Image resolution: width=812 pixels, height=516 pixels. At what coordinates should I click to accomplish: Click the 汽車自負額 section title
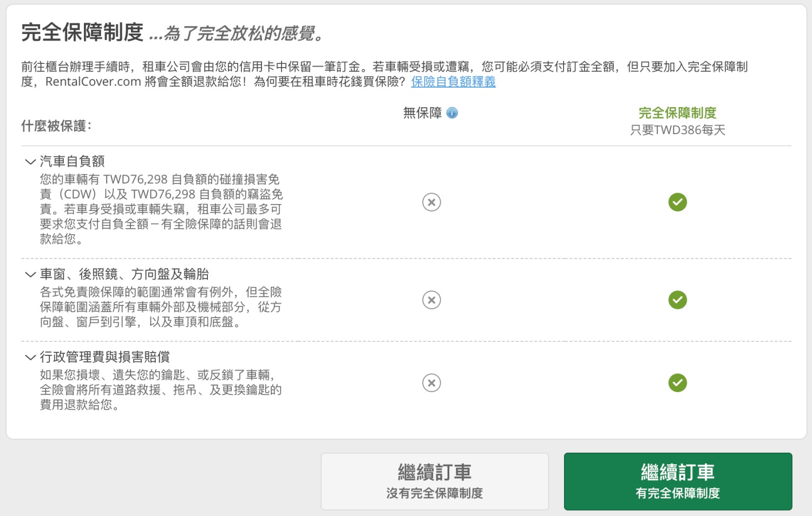coord(72,161)
